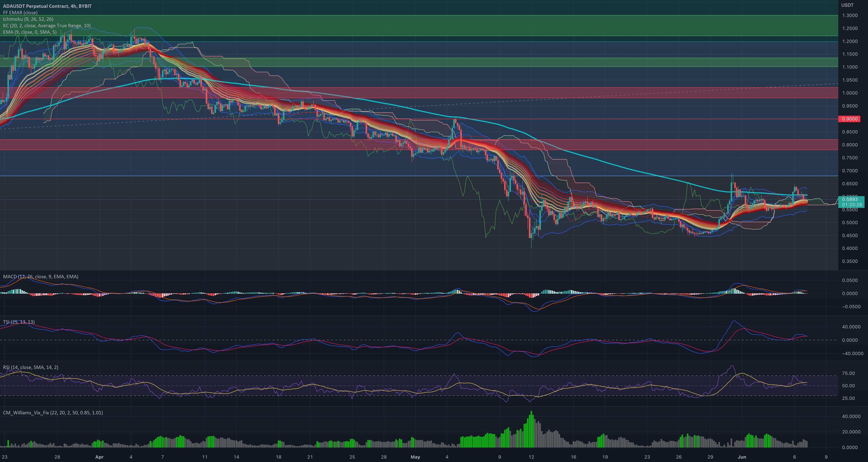Click the 21 date label on the time axis
Screen dimensions: 868x462
[310, 457]
